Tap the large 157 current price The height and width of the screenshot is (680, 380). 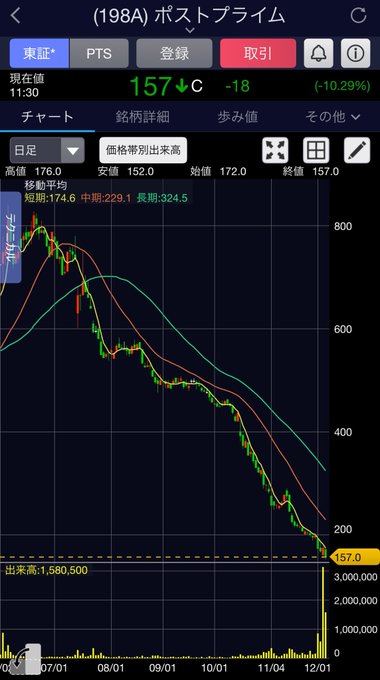(150, 86)
